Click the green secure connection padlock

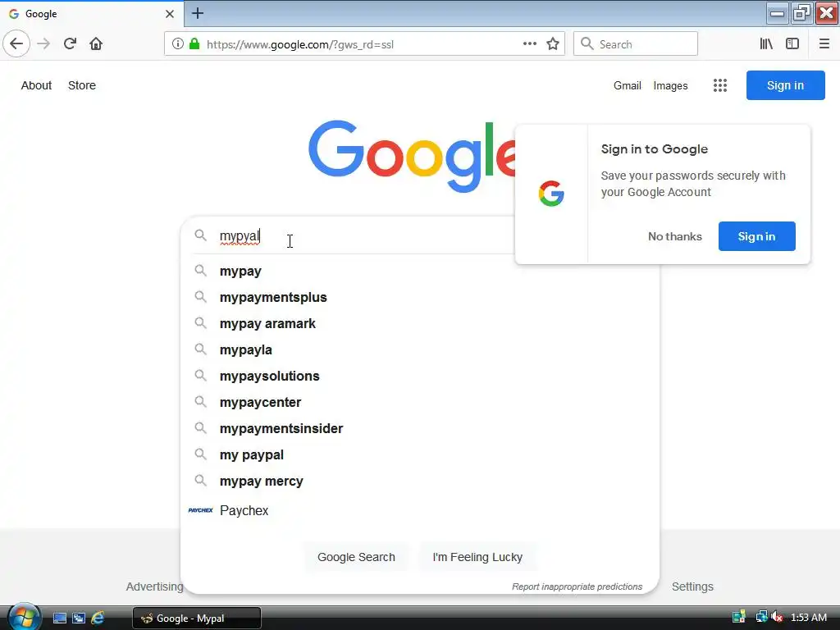[194, 44]
